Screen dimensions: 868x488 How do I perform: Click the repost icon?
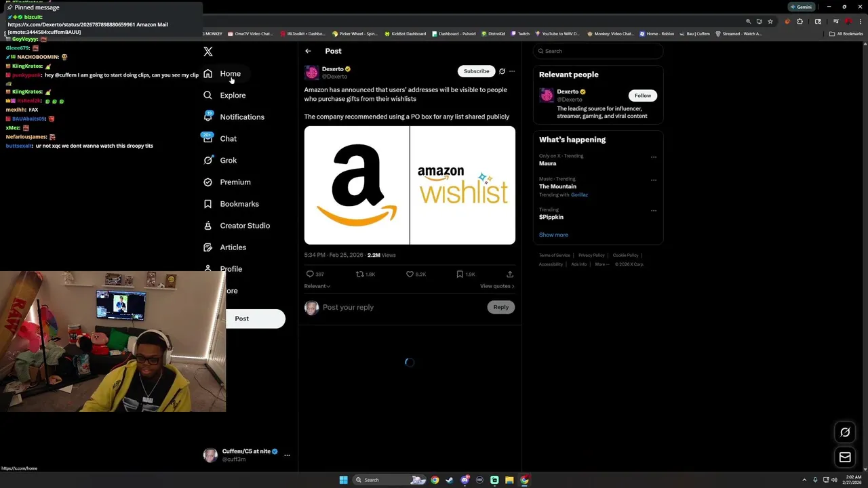click(360, 274)
